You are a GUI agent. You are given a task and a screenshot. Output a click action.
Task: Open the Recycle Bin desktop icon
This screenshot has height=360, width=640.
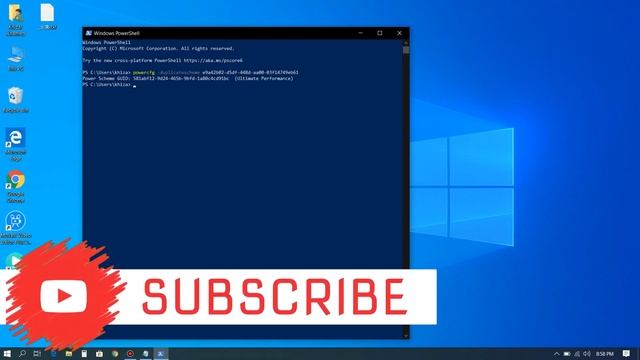[x=16, y=100]
